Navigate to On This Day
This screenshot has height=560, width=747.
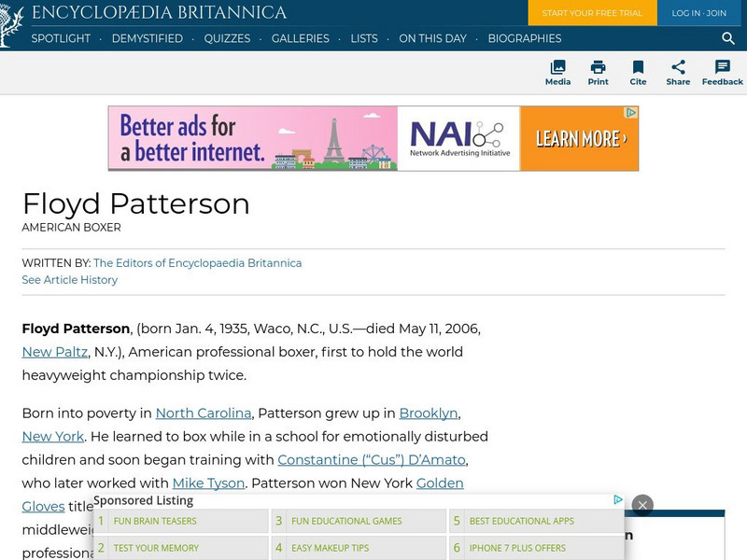433,39
